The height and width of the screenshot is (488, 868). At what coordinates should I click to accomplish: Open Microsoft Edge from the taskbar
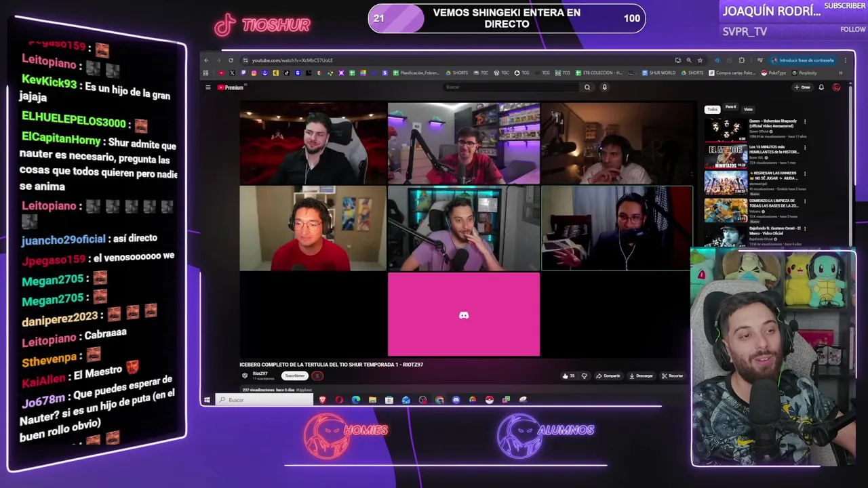[356, 400]
